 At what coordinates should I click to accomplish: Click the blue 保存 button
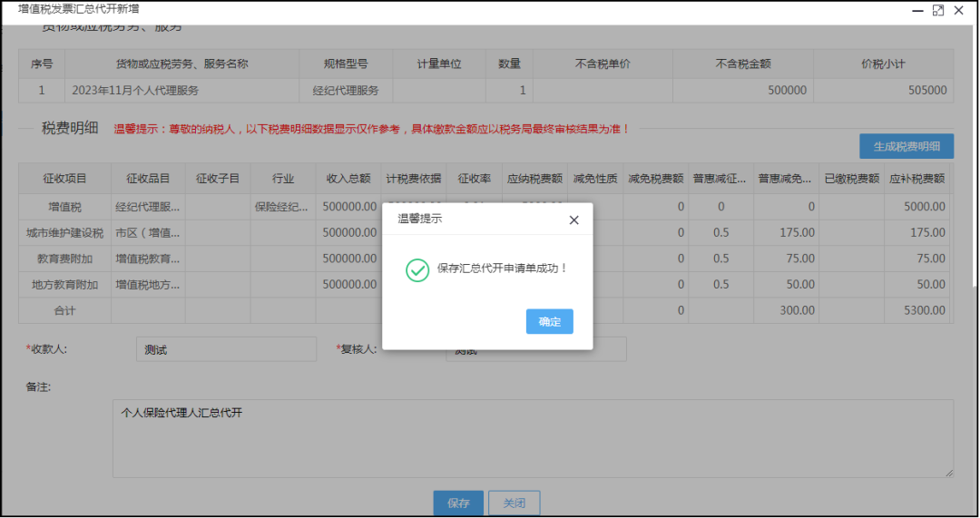[x=458, y=503]
